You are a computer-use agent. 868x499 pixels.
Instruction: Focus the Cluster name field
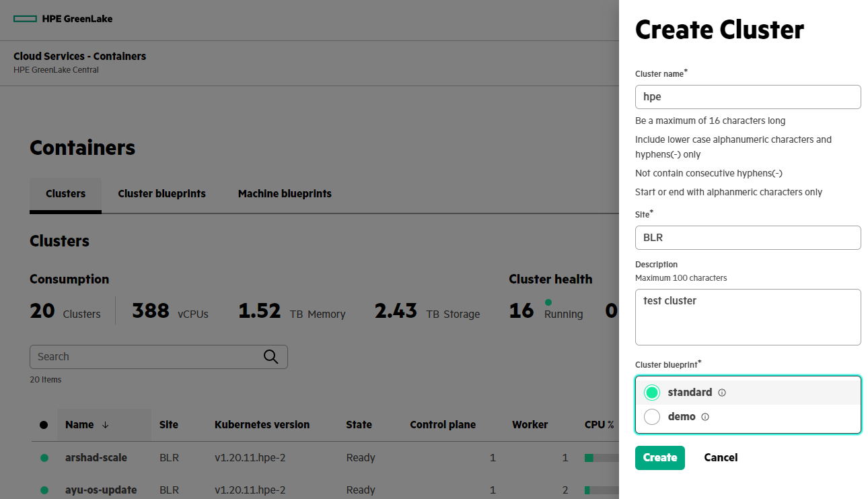(x=748, y=97)
